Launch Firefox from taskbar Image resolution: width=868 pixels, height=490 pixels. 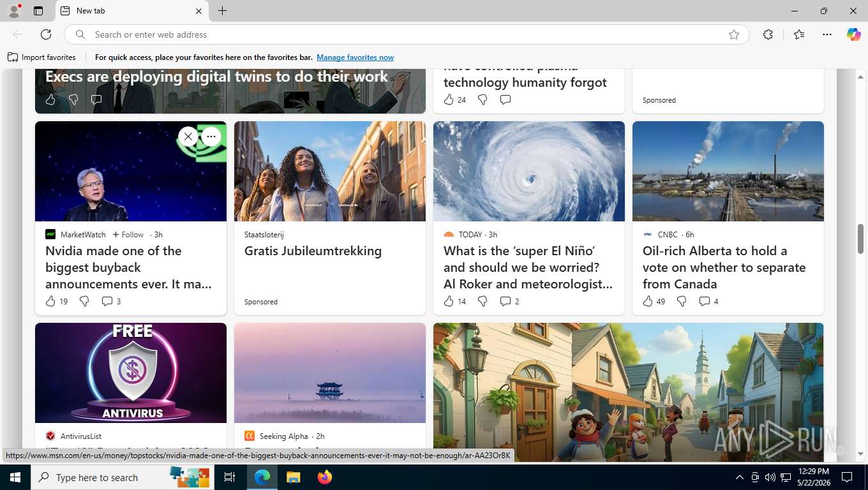(325, 477)
